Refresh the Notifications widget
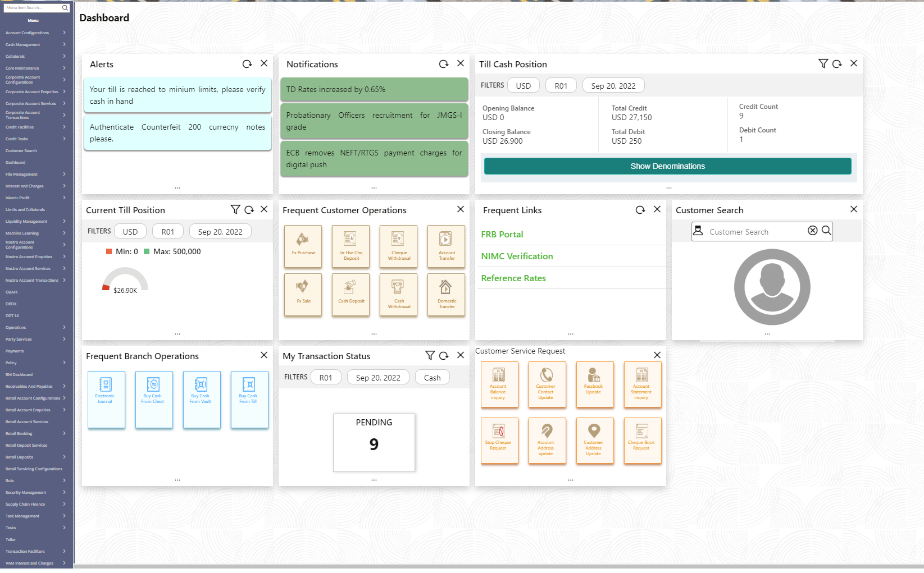This screenshot has height=573, width=924. point(444,64)
